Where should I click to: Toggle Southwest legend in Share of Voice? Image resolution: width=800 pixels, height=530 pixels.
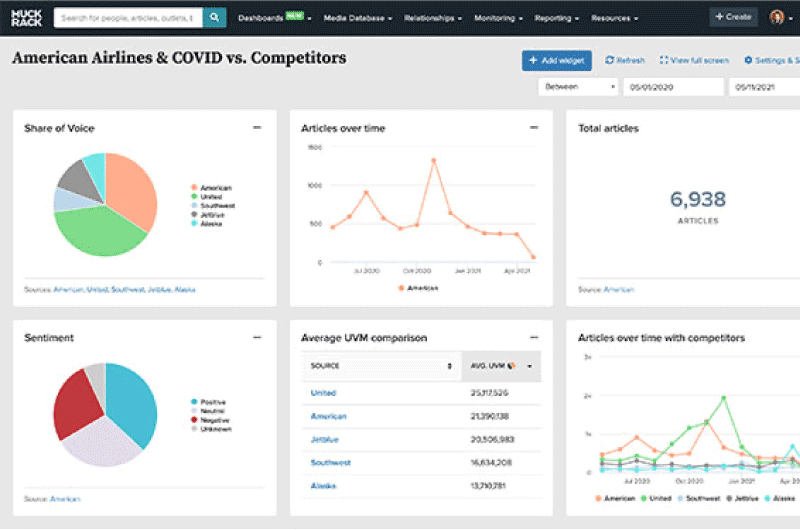pyautogui.click(x=213, y=206)
